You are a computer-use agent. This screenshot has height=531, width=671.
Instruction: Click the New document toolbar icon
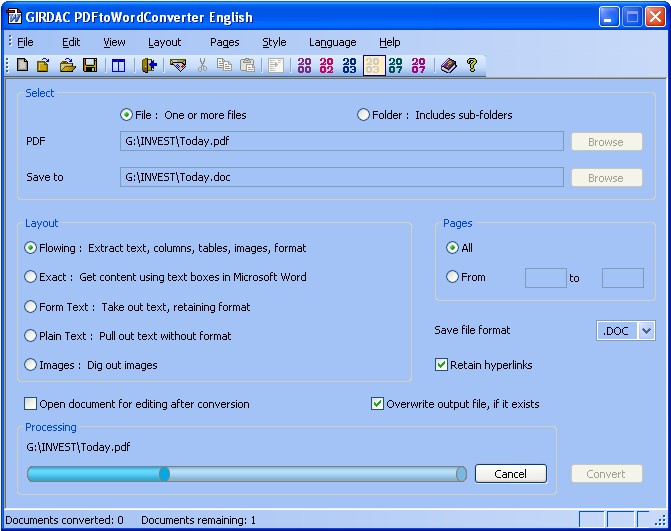click(23, 65)
